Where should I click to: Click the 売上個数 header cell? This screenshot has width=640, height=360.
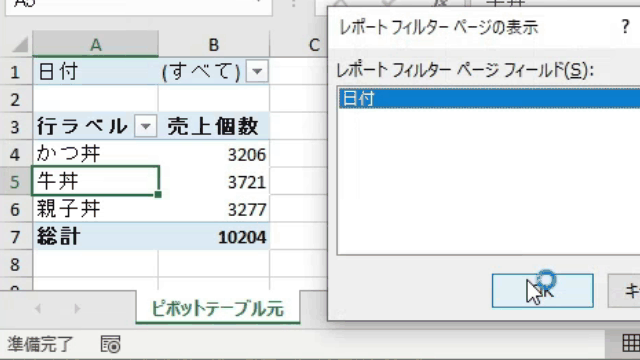214,126
